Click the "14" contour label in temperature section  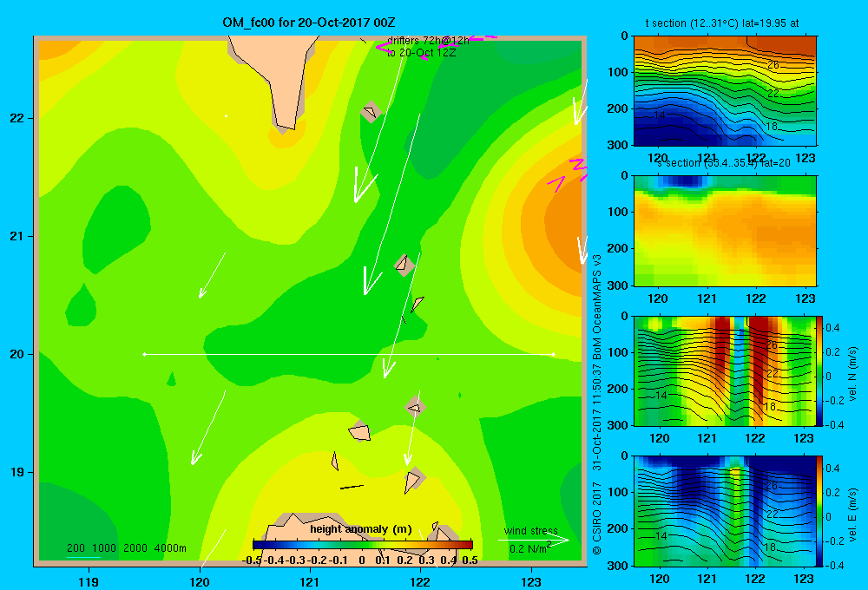tap(660, 115)
